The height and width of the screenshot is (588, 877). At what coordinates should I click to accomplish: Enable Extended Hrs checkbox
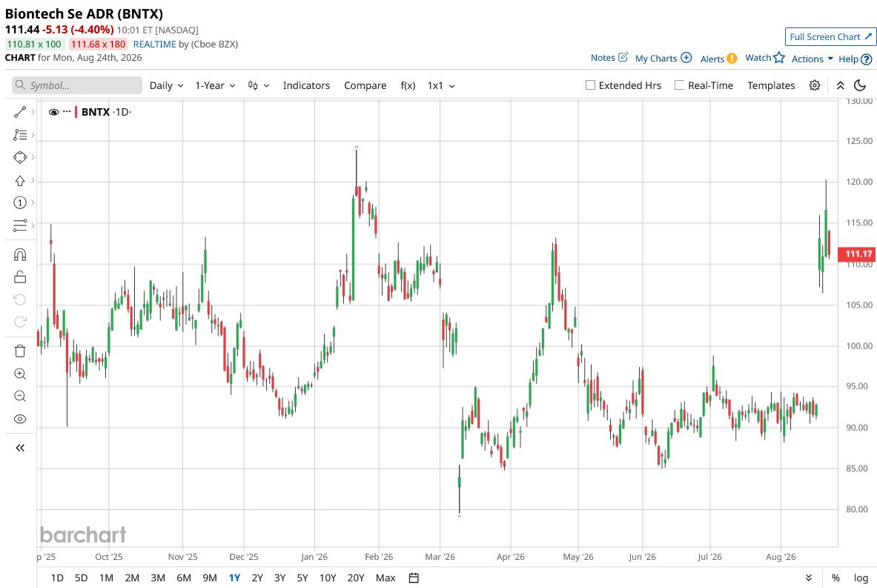tap(590, 85)
